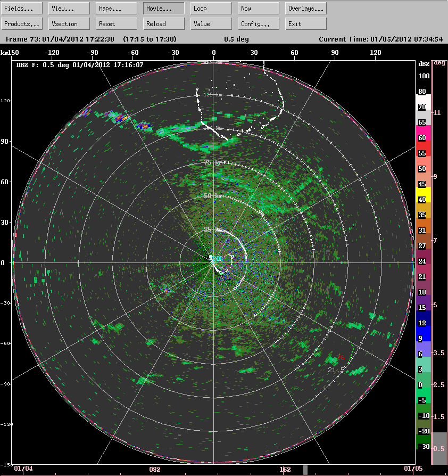Click the Frame 73 status text
This screenshot has height=476, width=448.
[x=60, y=39]
